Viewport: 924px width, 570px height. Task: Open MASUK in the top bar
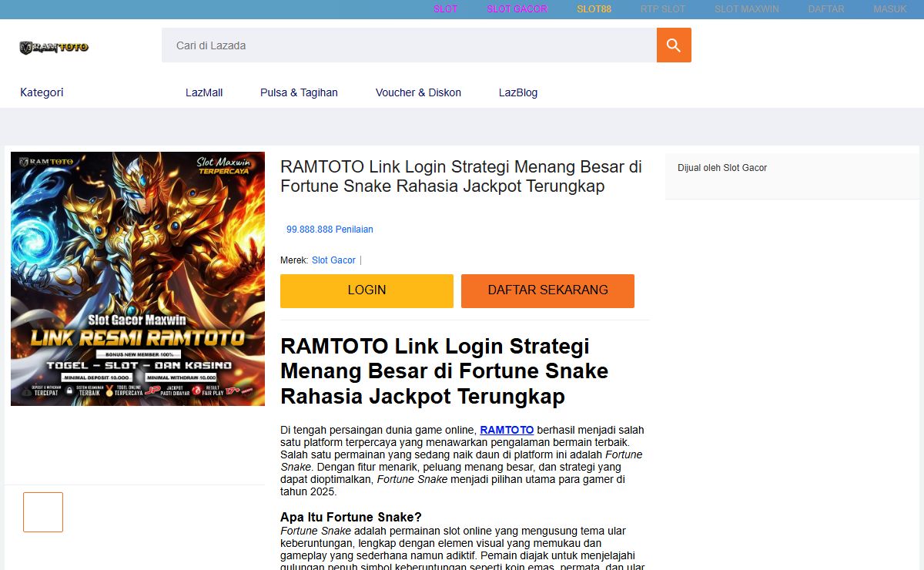coord(890,9)
